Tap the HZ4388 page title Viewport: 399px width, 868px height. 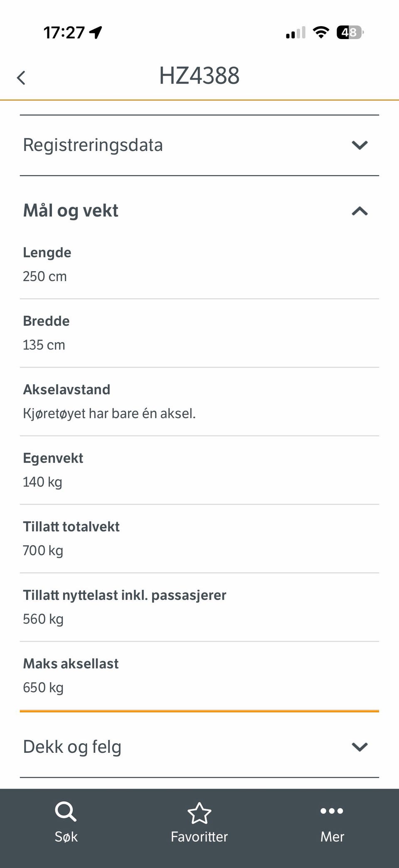pos(199,76)
